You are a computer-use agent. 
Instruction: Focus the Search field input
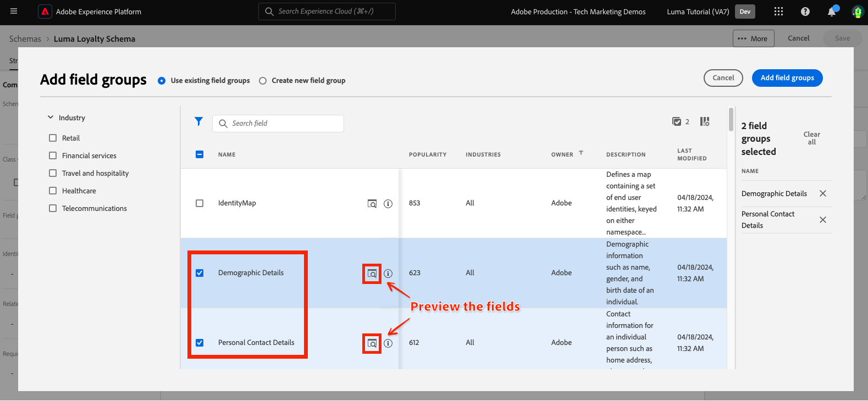tap(278, 124)
